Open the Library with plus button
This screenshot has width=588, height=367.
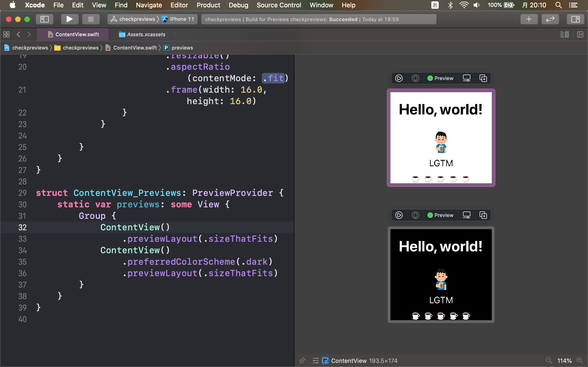pyautogui.click(x=529, y=19)
